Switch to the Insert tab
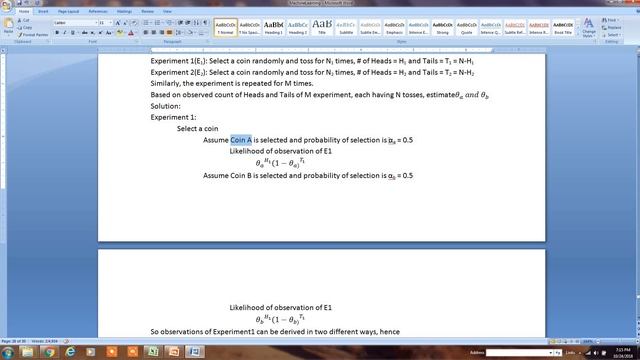Screen dimensions: 640x360 point(43,11)
